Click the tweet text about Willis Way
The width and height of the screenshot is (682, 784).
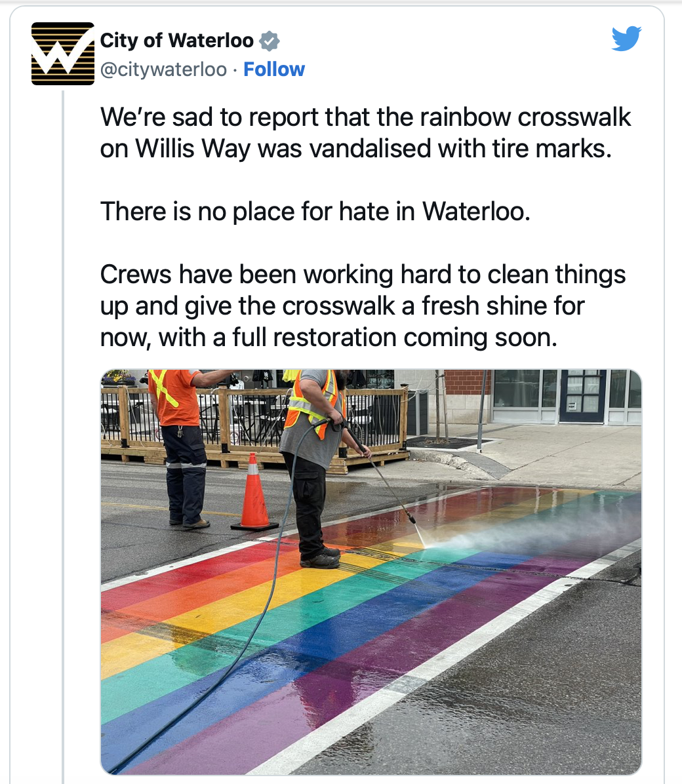click(365, 132)
